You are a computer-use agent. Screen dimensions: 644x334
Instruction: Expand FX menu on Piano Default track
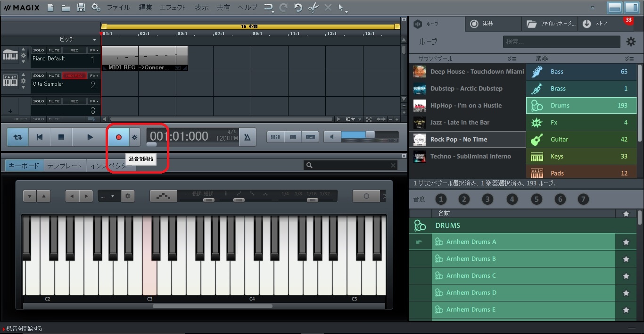94,50
